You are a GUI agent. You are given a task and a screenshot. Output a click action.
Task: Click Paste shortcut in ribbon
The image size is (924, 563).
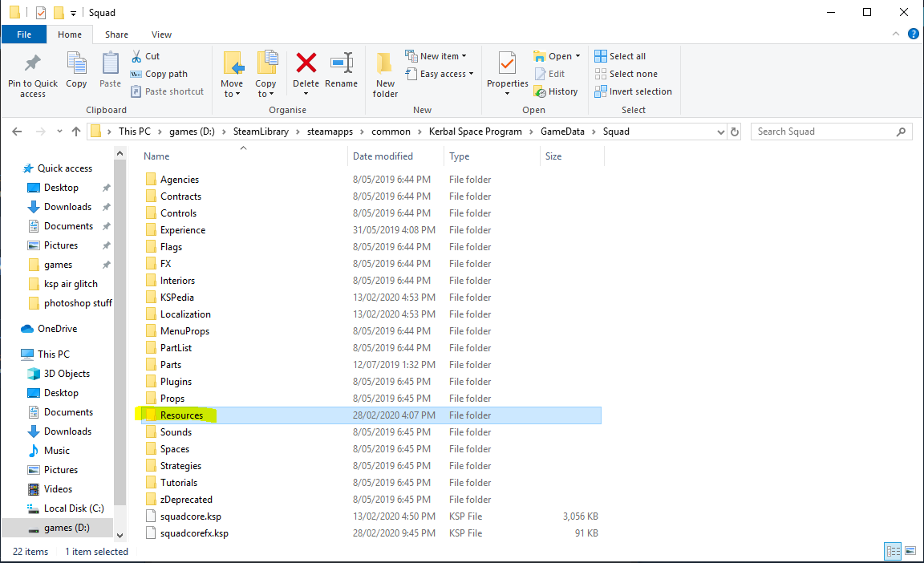(168, 91)
